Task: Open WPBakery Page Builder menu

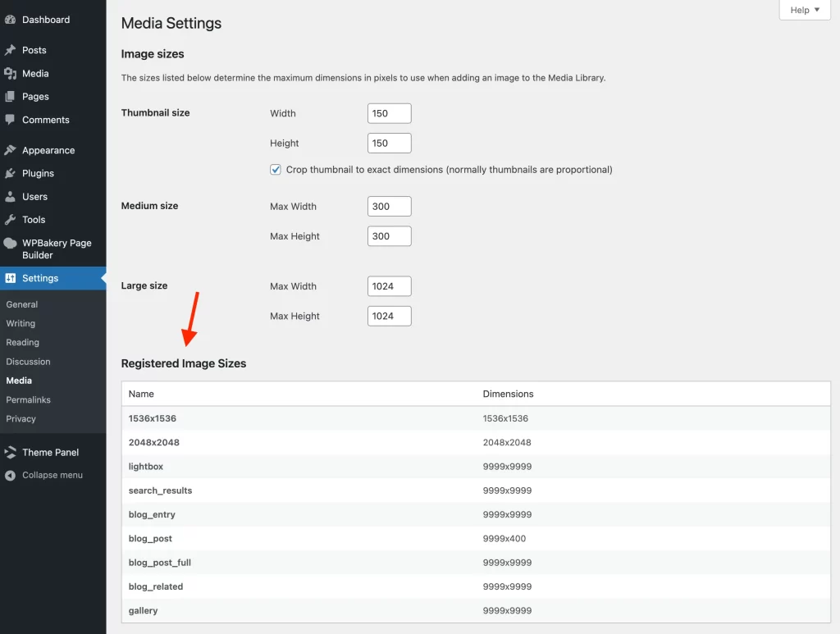Action: (x=56, y=249)
